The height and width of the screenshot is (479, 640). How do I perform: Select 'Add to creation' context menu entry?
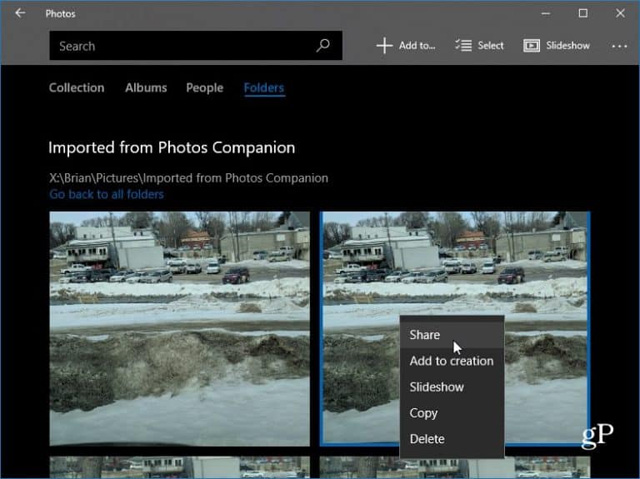(x=451, y=361)
